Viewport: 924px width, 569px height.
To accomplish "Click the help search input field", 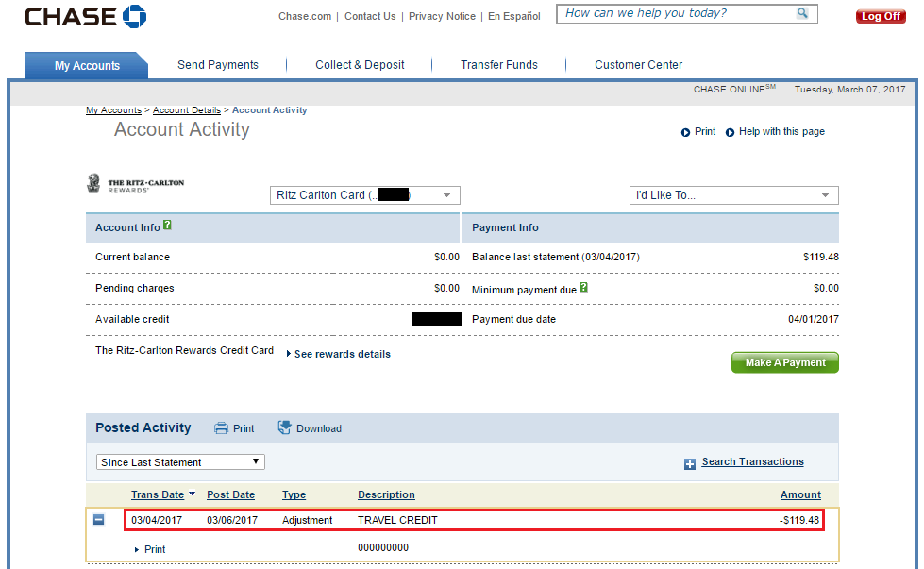I will pyautogui.click(x=675, y=14).
